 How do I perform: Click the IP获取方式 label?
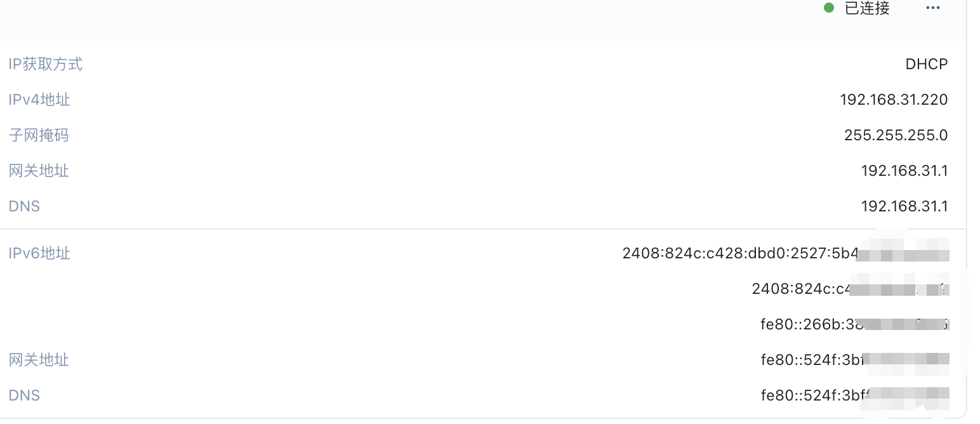coord(46,64)
